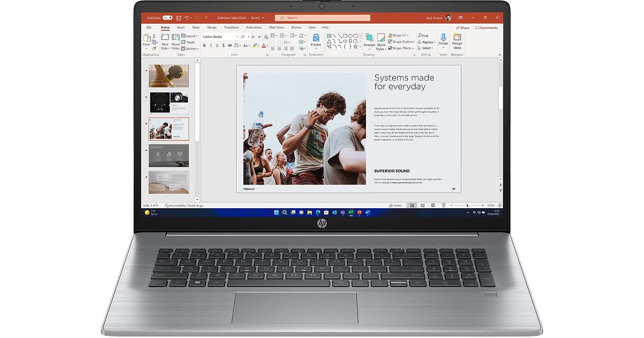Fit slide to current window
The height and width of the screenshot is (338, 644).
coord(500,205)
